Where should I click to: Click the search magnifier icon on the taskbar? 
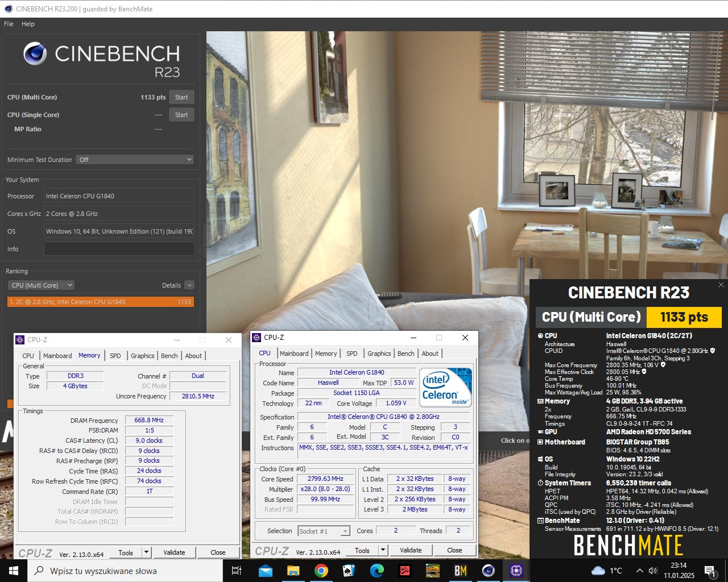tap(39, 571)
